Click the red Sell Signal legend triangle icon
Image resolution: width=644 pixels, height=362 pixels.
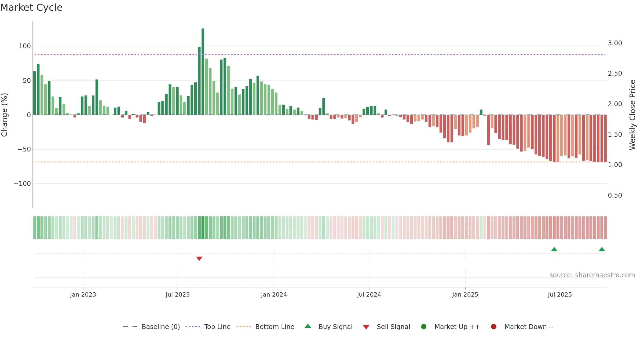click(x=366, y=327)
